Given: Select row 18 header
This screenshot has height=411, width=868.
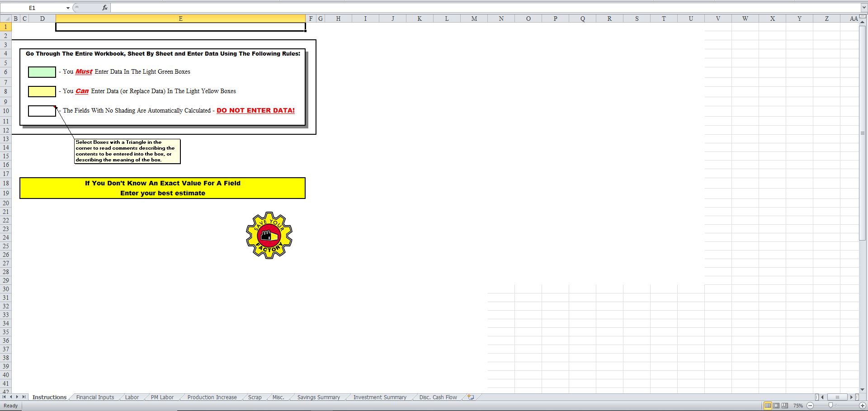Looking at the screenshot, I should (x=5, y=183).
